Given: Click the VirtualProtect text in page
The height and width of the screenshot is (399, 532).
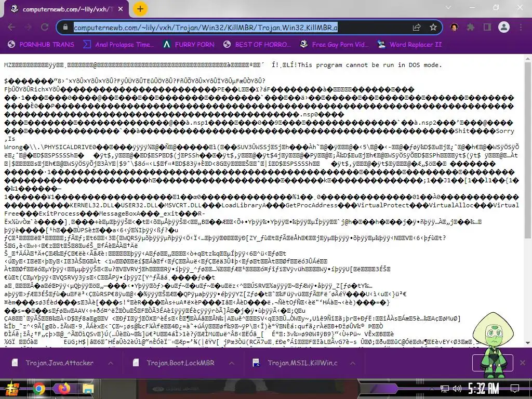Looking at the screenshot, I should point(383,205).
